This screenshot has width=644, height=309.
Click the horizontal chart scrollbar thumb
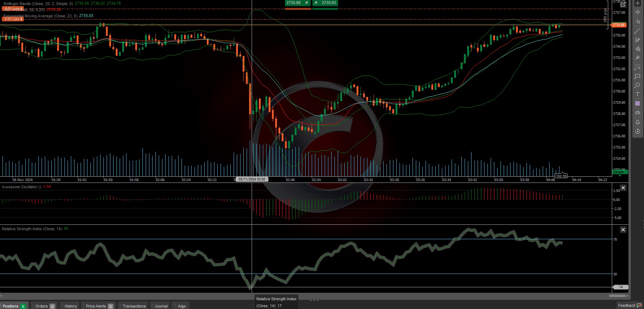pos(617,296)
